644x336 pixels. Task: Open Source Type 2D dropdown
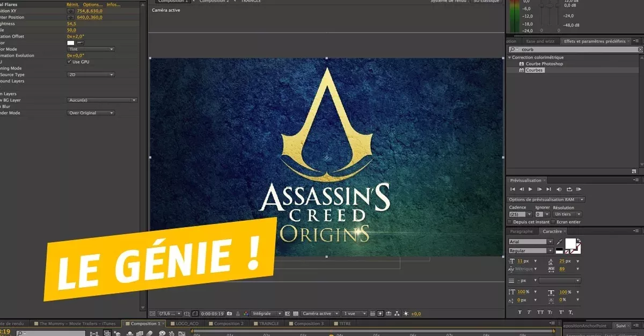coord(91,75)
